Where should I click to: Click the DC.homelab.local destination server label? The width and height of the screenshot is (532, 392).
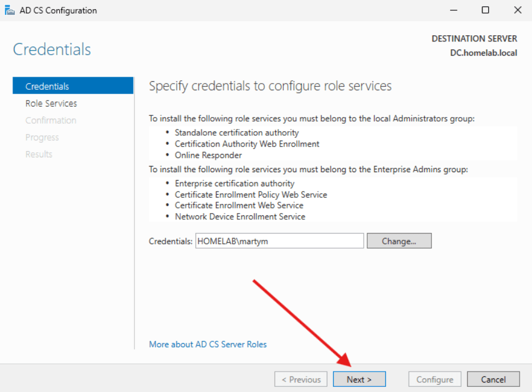[484, 52]
